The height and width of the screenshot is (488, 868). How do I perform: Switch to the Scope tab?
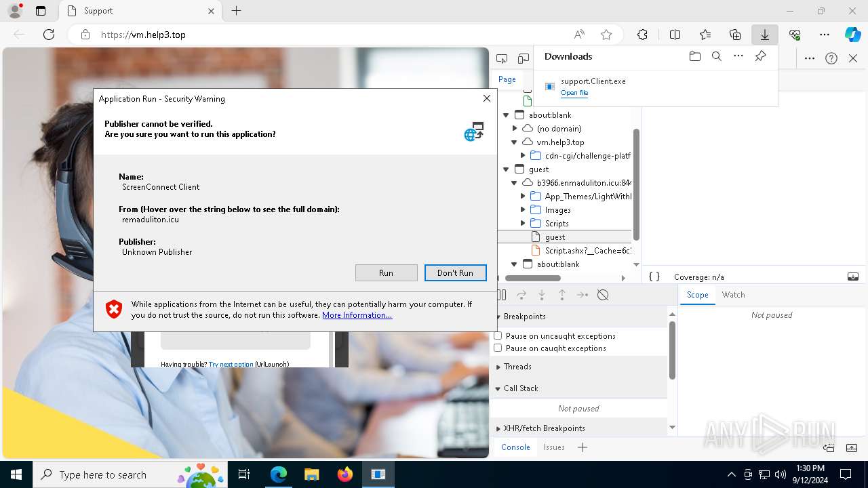pos(697,295)
